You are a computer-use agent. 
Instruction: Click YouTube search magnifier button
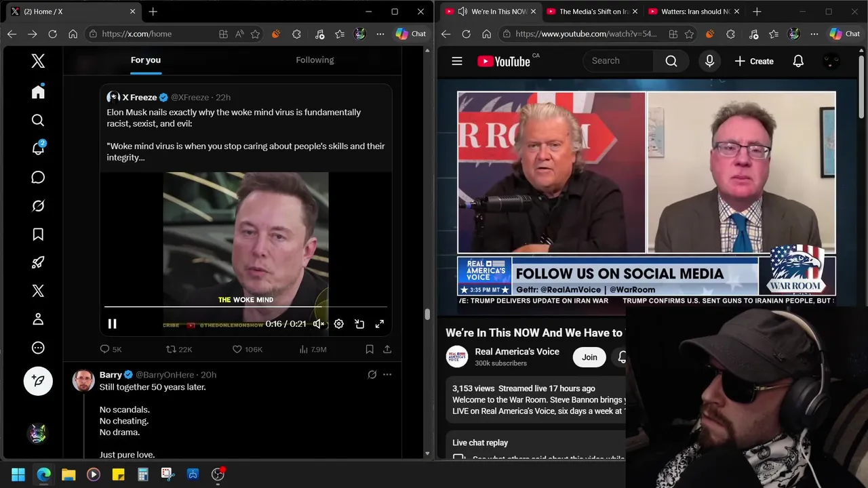click(671, 61)
